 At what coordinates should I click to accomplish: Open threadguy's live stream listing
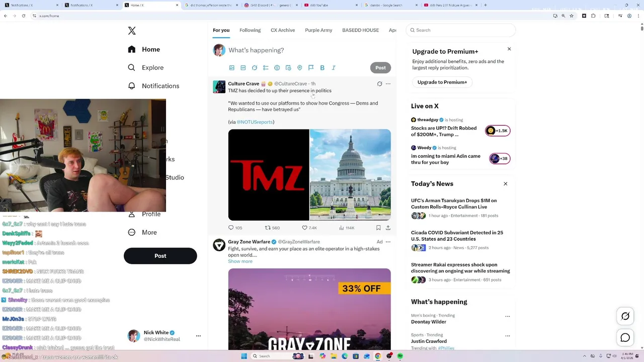[x=460, y=128]
